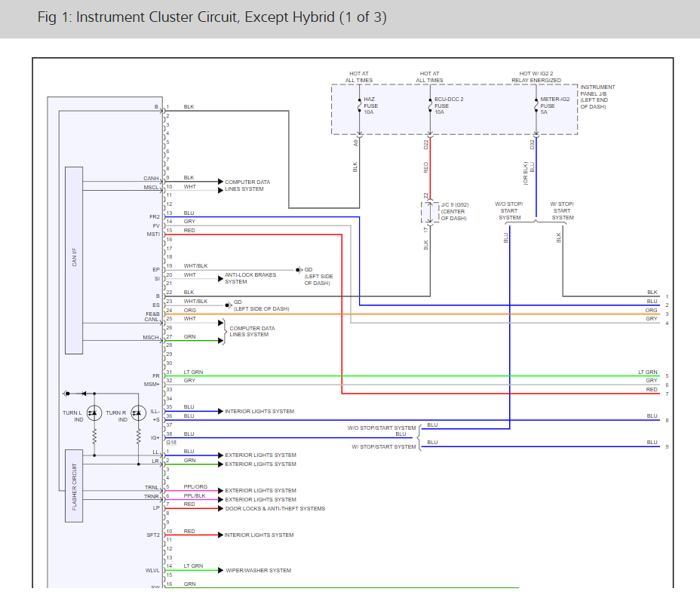
Task: Click Interior Lights System on SFT2 wire
Action: point(259,535)
